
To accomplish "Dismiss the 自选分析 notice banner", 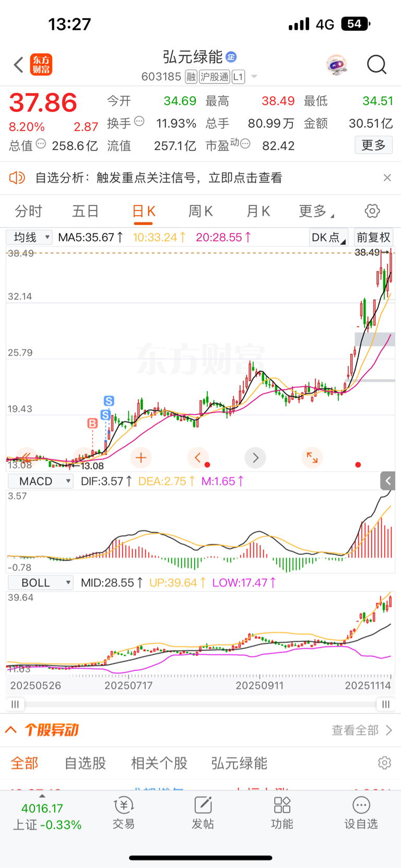I will point(387,178).
